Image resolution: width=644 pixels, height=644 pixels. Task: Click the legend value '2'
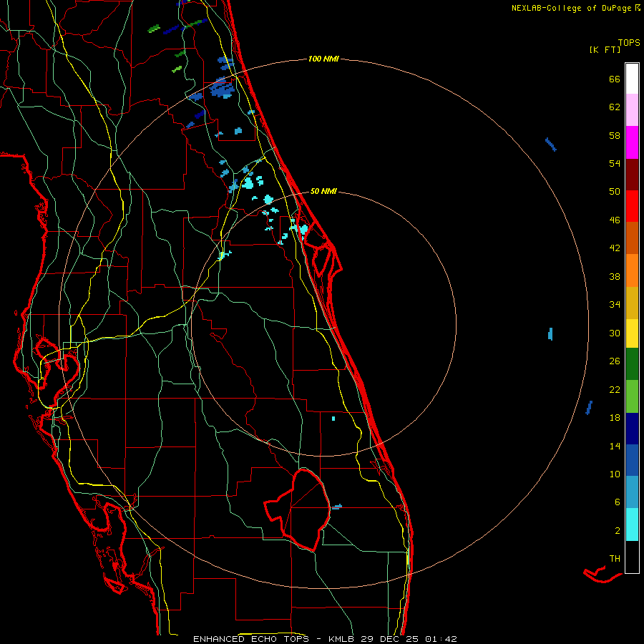click(x=617, y=531)
